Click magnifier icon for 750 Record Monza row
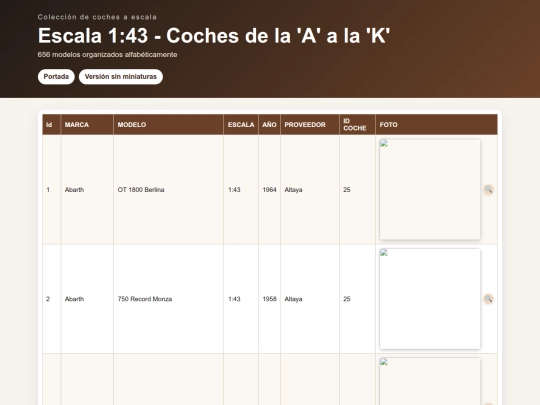The width and height of the screenshot is (540, 405). pos(488,299)
